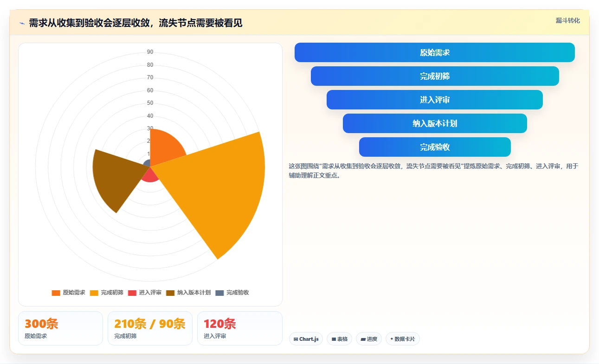This screenshot has width=599, height=364.
Task: Click the small red 进入评审 chart segment
Action: 150,175
